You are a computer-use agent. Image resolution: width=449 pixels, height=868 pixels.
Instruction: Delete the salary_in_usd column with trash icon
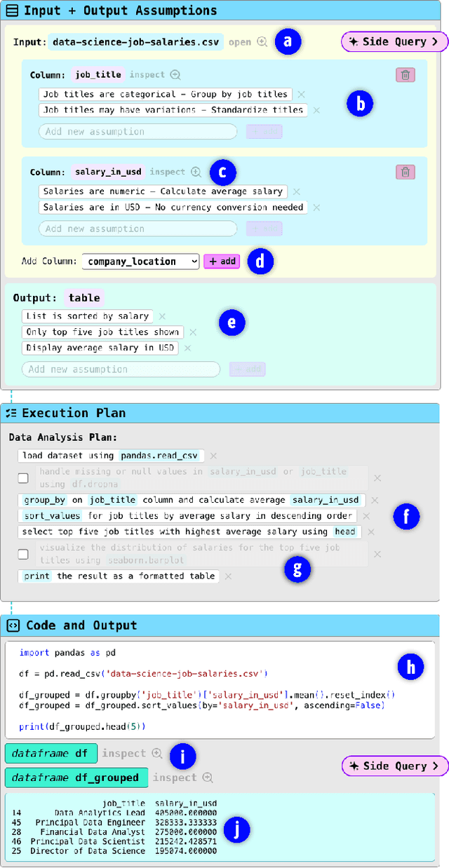(x=405, y=172)
